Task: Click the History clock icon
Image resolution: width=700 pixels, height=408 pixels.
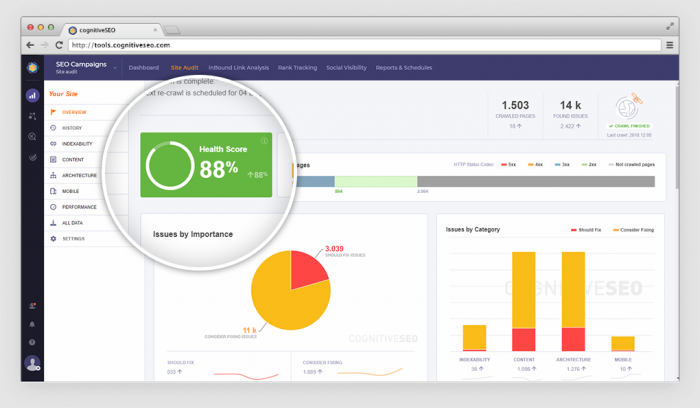Action: pos(53,128)
